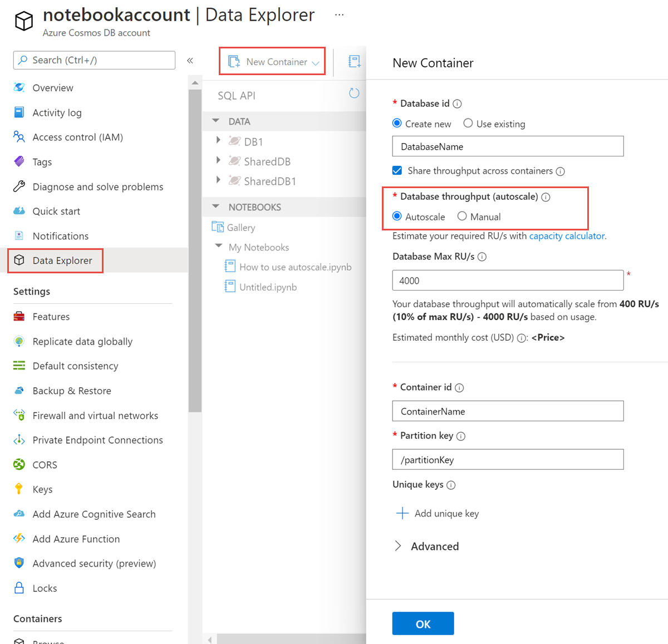Open Data Explorer in the sidebar
The height and width of the screenshot is (644, 668).
[62, 260]
